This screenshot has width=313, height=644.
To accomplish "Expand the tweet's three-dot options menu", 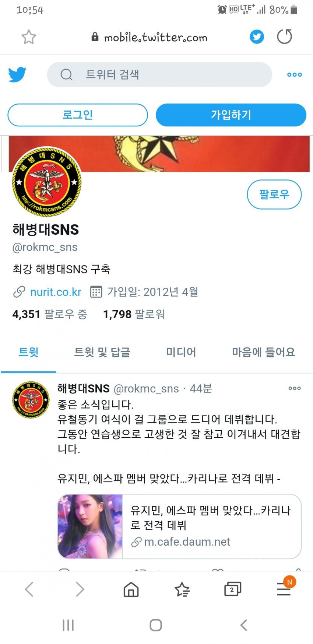I will 295,388.
